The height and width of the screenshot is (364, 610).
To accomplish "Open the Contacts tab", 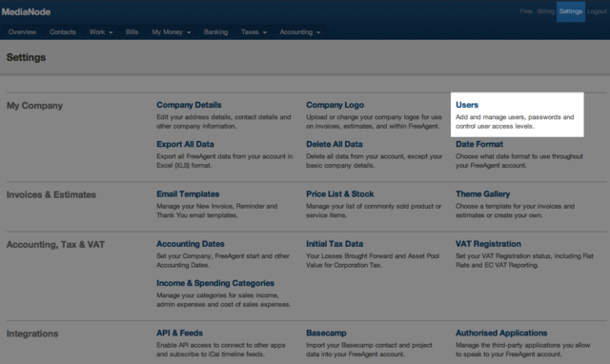I will coord(63,32).
